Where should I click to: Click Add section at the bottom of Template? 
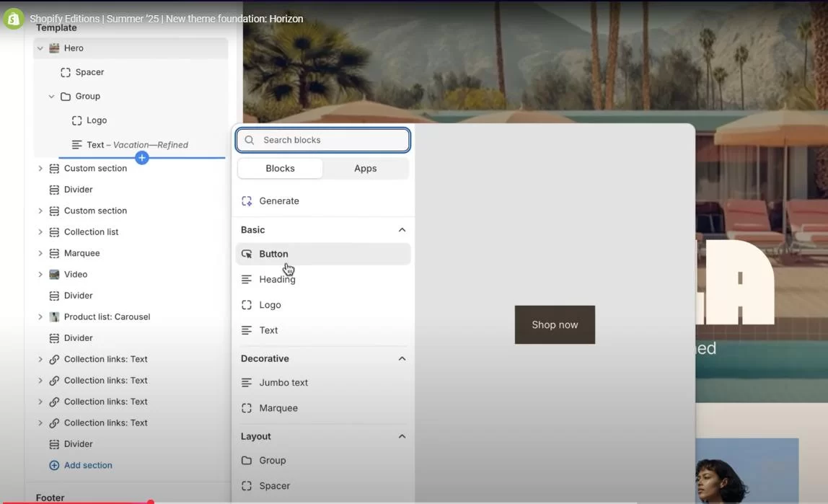point(80,465)
